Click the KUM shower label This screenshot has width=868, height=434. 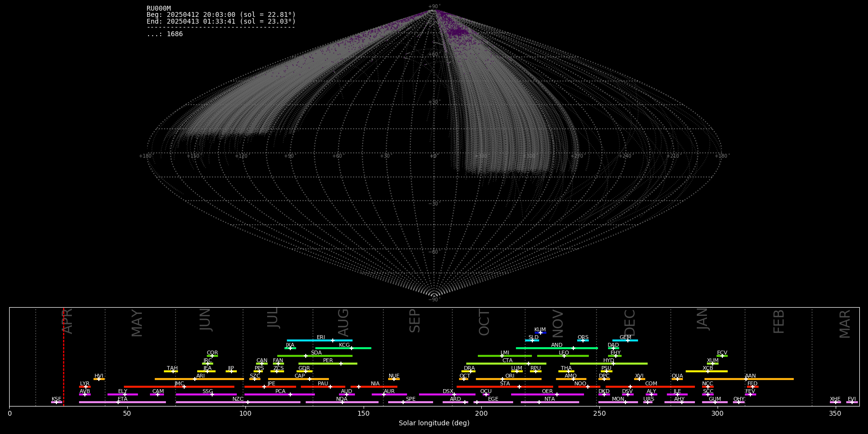point(540,329)
